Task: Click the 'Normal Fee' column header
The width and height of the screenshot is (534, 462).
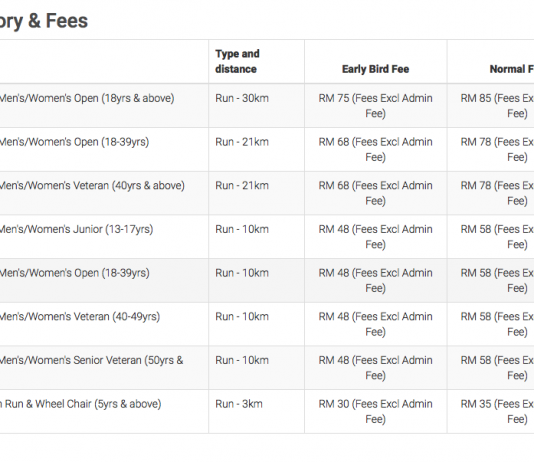Action: point(512,69)
